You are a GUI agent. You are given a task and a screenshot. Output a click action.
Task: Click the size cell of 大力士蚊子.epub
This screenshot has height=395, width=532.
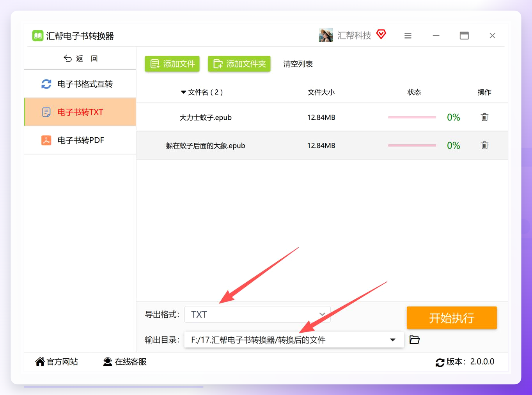321,117
